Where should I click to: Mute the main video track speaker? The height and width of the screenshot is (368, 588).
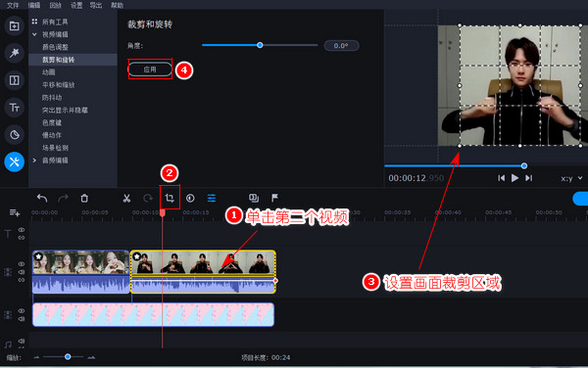pos(22,272)
